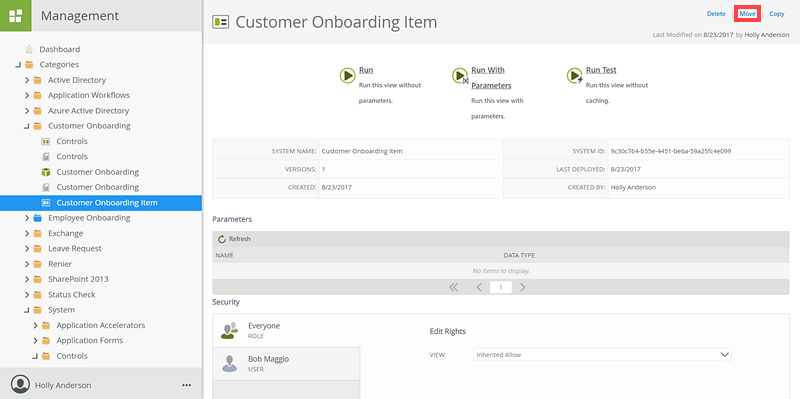Click the Dashboard icon in sidebar

click(29, 49)
